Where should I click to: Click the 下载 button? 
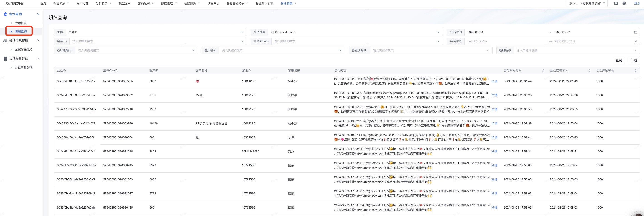[634, 60]
